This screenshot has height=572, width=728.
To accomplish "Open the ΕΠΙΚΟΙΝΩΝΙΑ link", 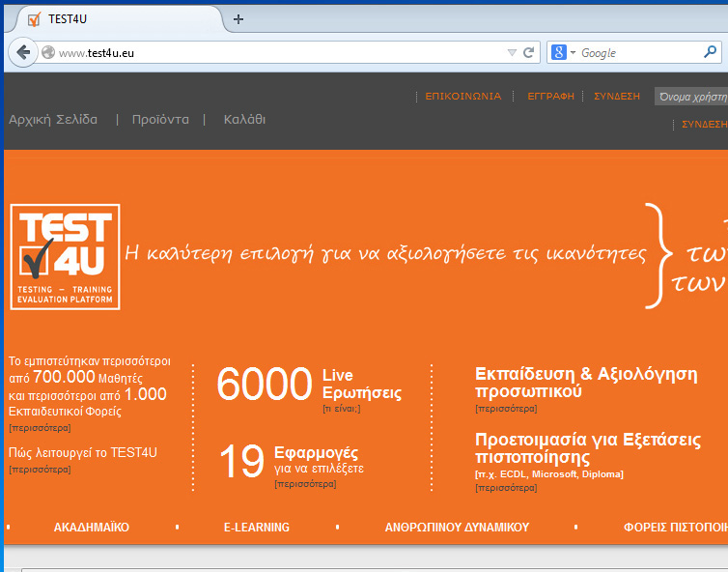I will (x=463, y=97).
